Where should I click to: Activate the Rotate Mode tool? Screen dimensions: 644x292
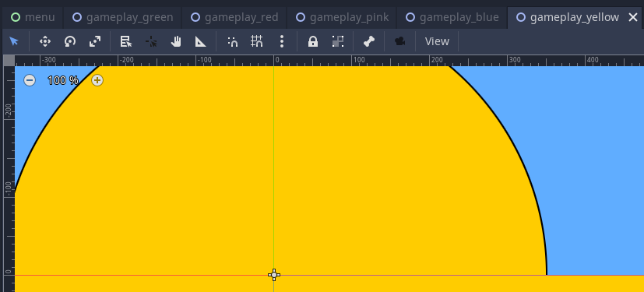click(x=70, y=41)
